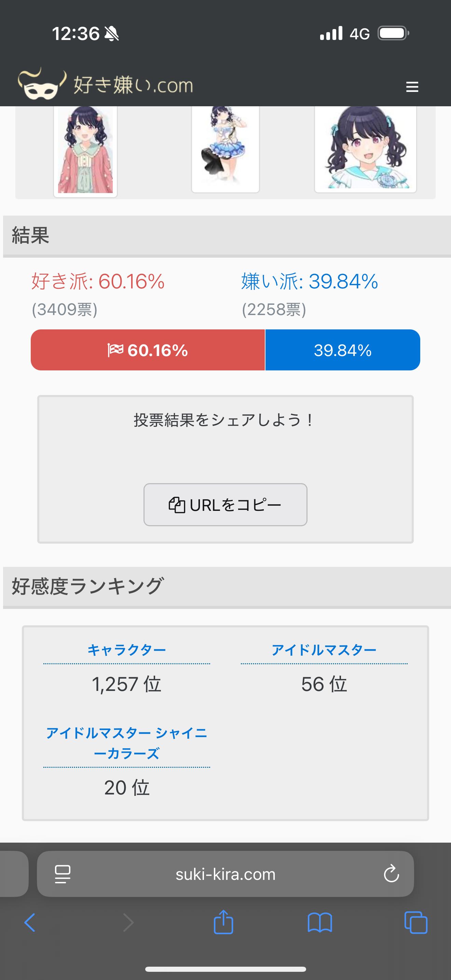Image resolution: width=451 pixels, height=980 pixels.
Task: Reload the page with refresh icon
Action: [x=391, y=874]
